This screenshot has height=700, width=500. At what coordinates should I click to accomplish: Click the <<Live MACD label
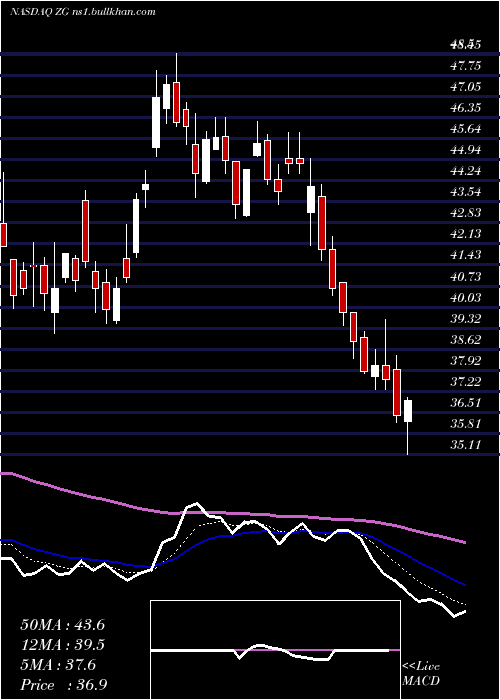pos(421,674)
